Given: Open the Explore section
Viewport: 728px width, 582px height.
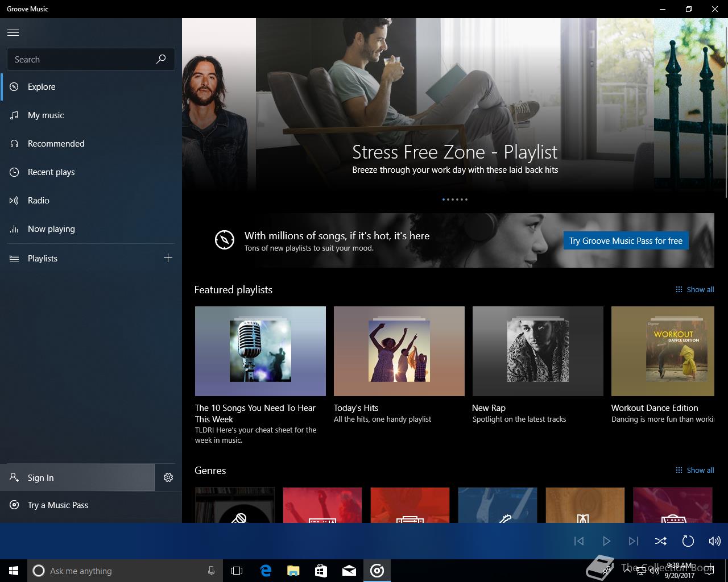Looking at the screenshot, I should [91, 87].
